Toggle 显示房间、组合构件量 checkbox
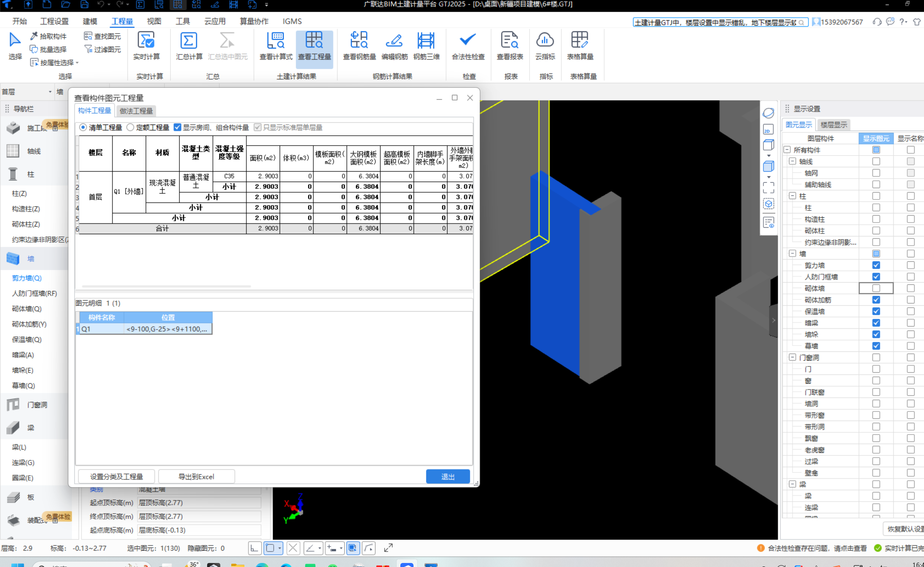Screen dimensions: 924x567 177,127
